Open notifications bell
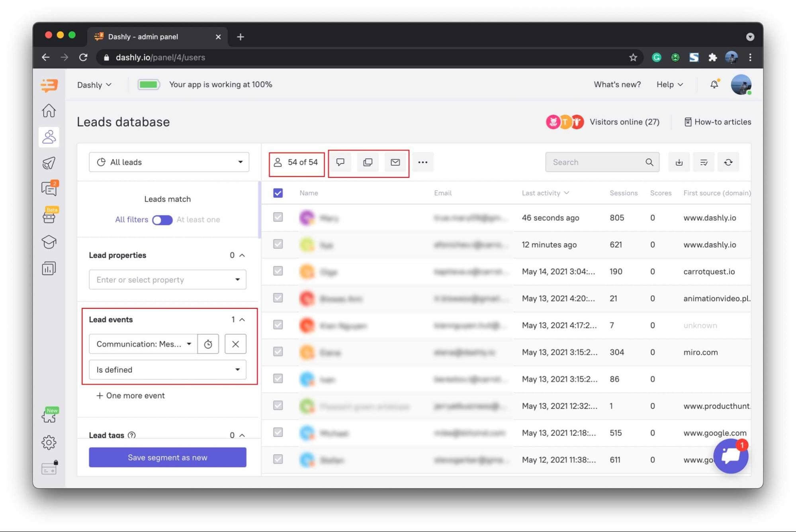This screenshot has width=796, height=532. 714,84
